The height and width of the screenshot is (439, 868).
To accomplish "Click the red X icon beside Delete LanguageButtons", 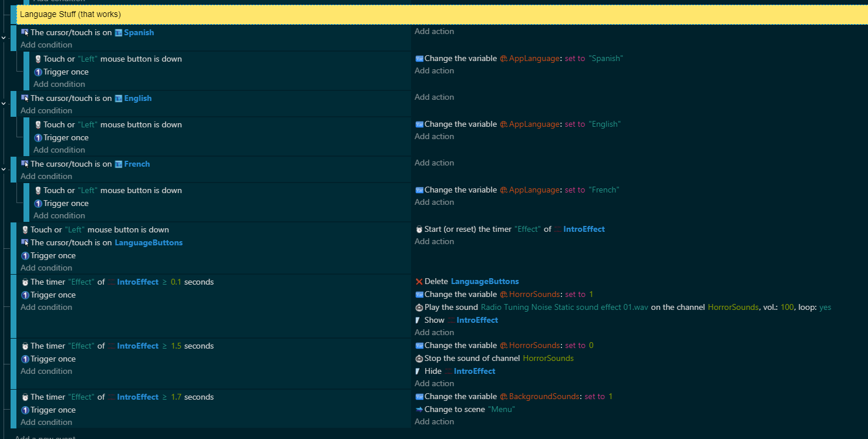I will [419, 282].
